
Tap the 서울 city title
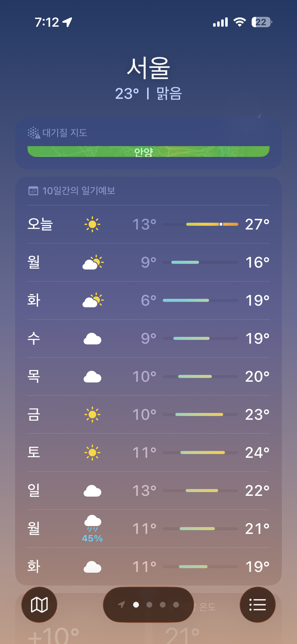148,68
